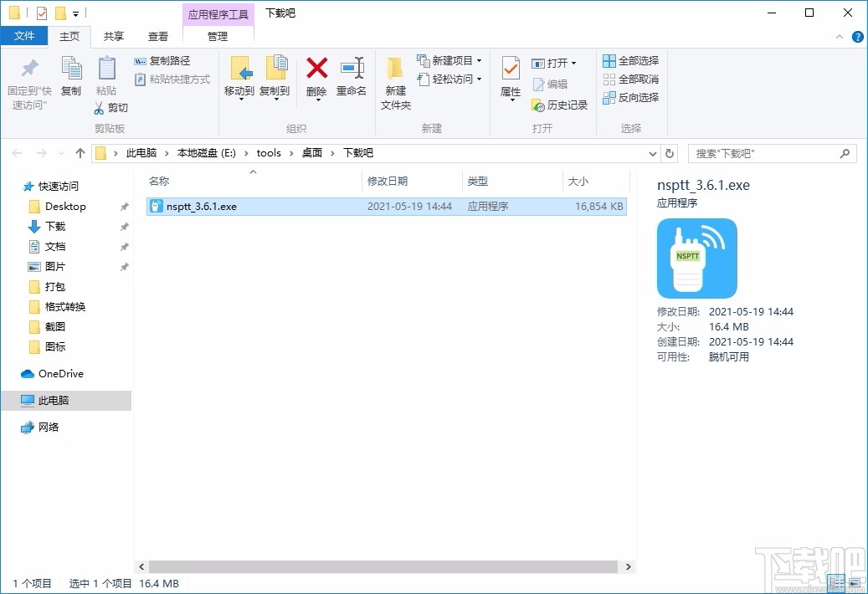Open the 管理 application tools tab

217,36
